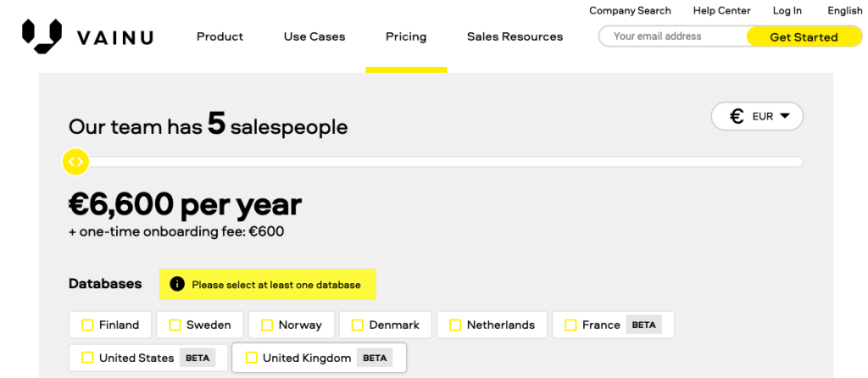Select the Sweden database checkbox
The width and height of the screenshot is (868, 378).
pos(175,325)
